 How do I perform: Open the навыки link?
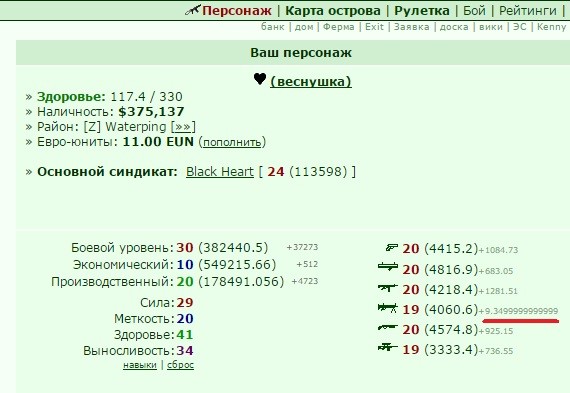pyautogui.click(x=140, y=365)
